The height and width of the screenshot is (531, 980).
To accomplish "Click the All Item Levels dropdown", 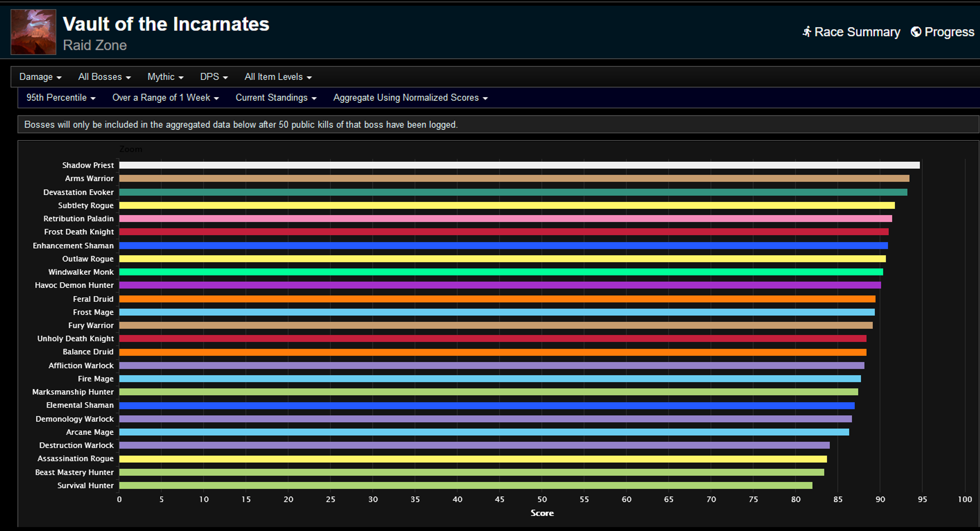I will [276, 77].
